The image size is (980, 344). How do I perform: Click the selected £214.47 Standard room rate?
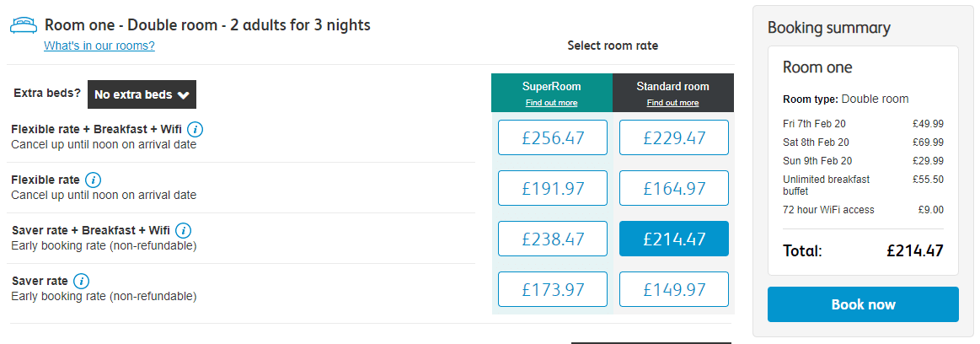[674, 239]
